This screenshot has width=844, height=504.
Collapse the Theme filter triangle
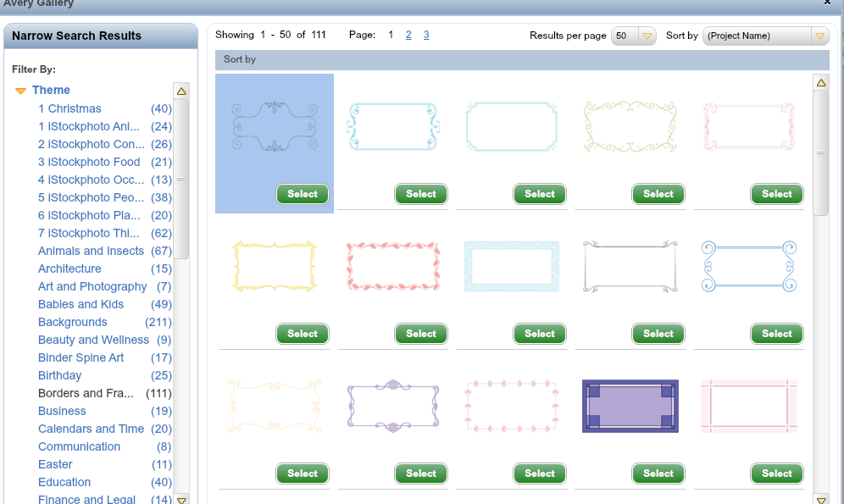tap(20, 91)
